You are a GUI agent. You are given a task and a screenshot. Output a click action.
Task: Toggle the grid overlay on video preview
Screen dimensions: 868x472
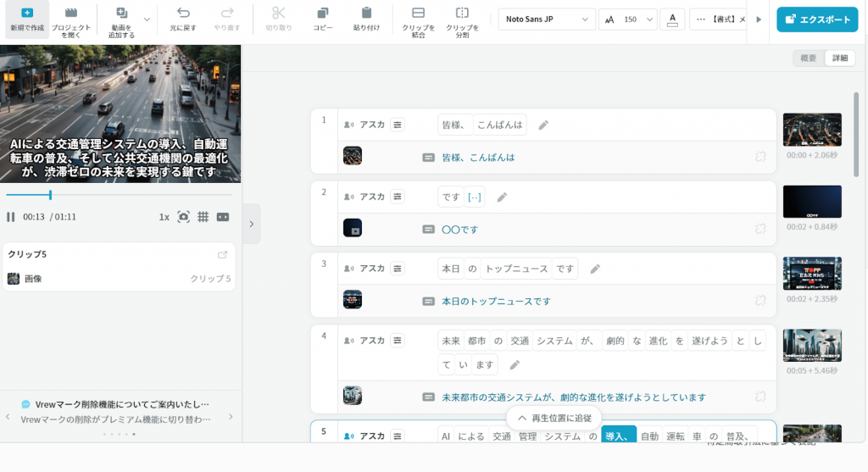[203, 217]
